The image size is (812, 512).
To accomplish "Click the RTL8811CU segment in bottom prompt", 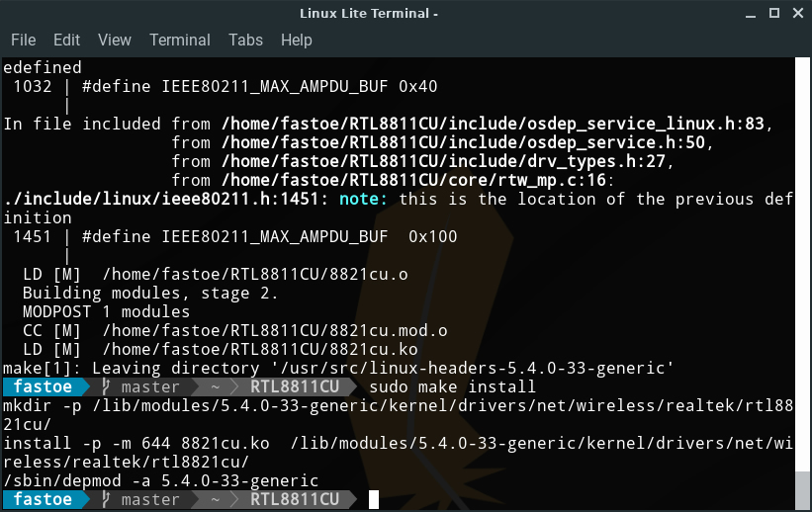I will coord(295,499).
